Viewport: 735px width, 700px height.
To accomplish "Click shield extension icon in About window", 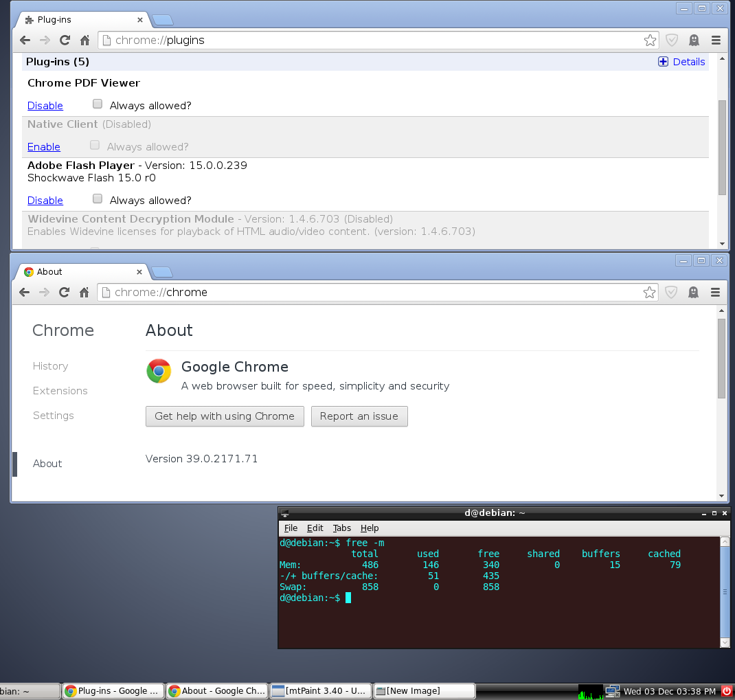I will tap(671, 293).
